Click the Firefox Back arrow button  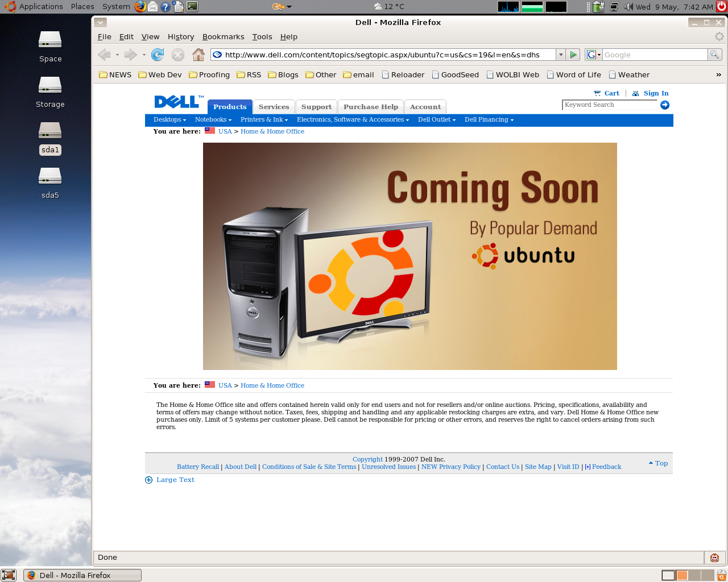coord(104,55)
